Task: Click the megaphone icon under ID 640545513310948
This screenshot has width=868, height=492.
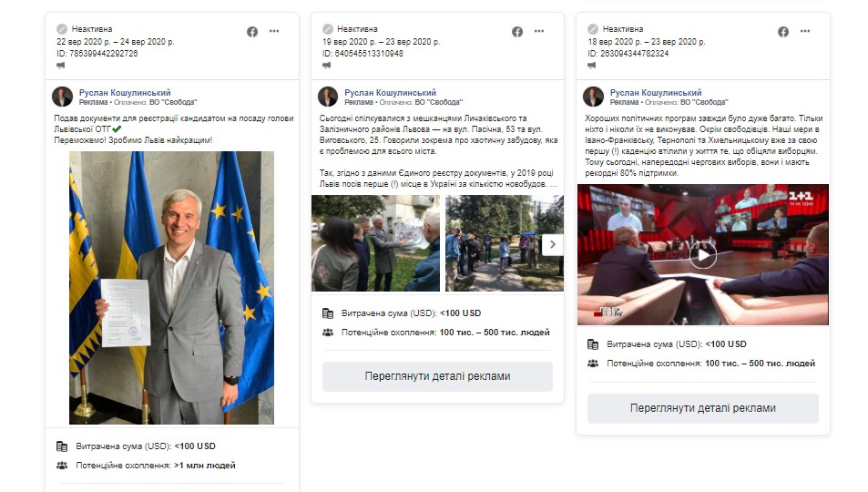Action: click(x=327, y=65)
